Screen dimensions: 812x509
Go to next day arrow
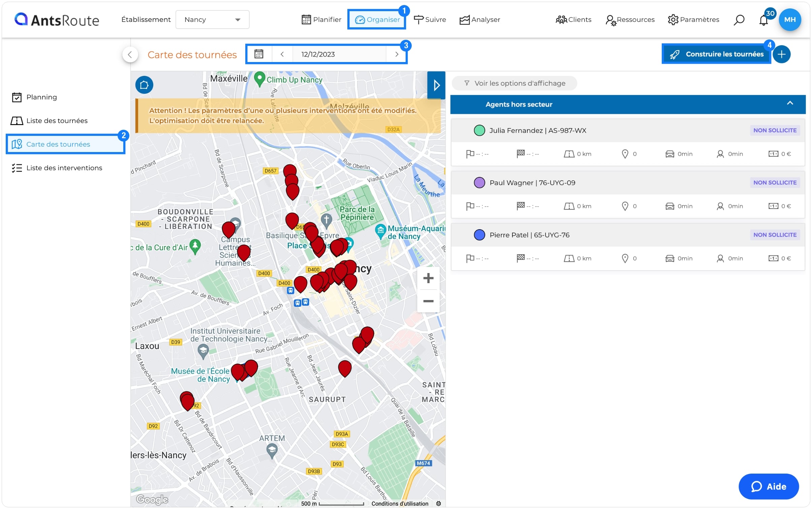(x=397, y=54)
